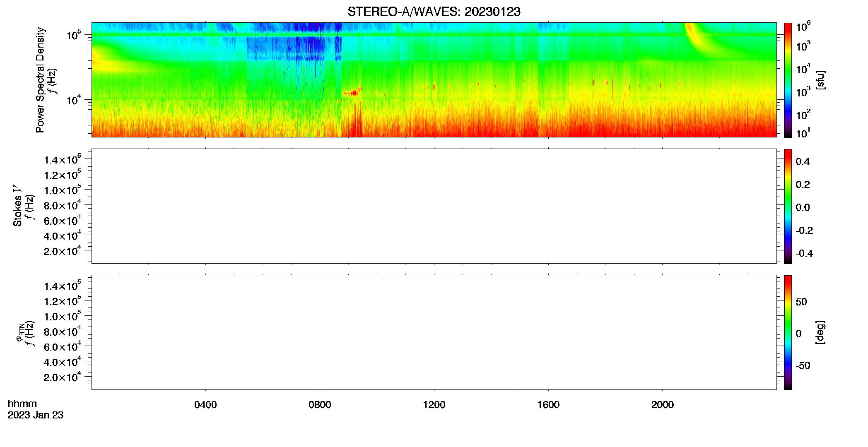This screenshot has height=447, width=868.
Task: Click the 1.4×10^5 tick on the Stokes V axis
Action: pos(63,160)
